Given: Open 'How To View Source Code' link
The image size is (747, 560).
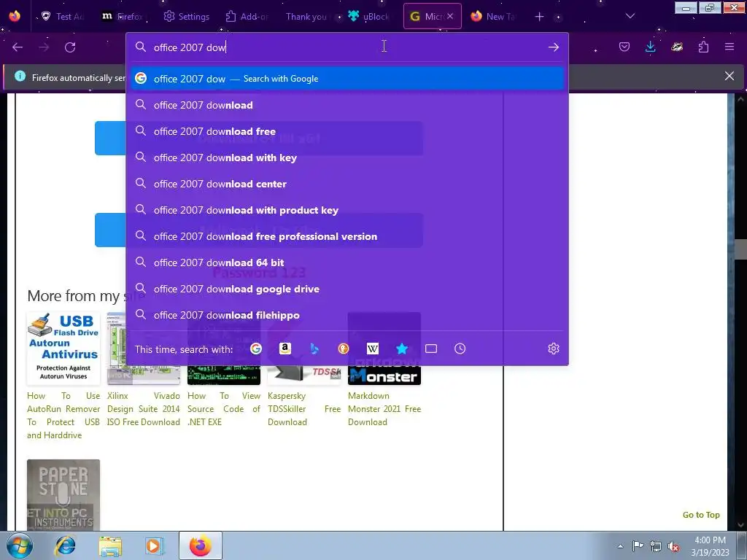Looking at the screenshot, I should (224, 408).
